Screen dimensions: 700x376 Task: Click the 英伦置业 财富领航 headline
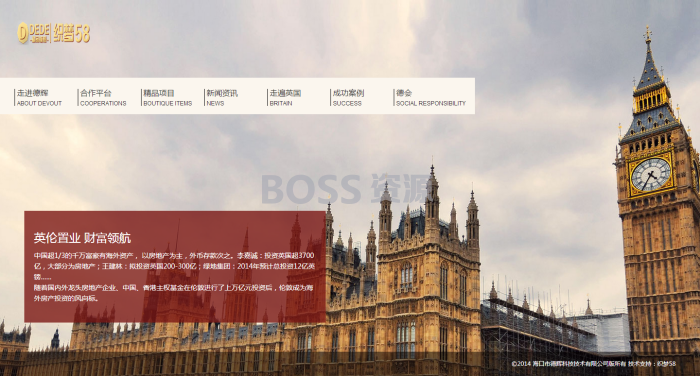[x=82, y=238]
